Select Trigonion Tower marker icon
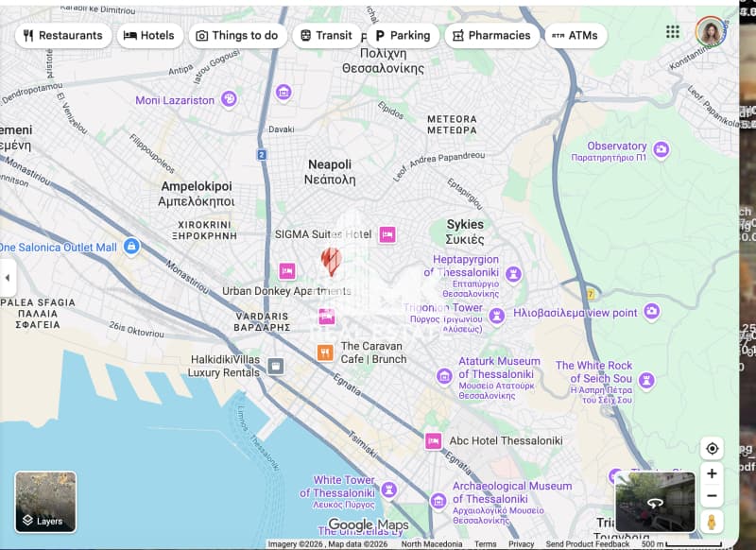 pyautogui.click(x=497, y=316)
